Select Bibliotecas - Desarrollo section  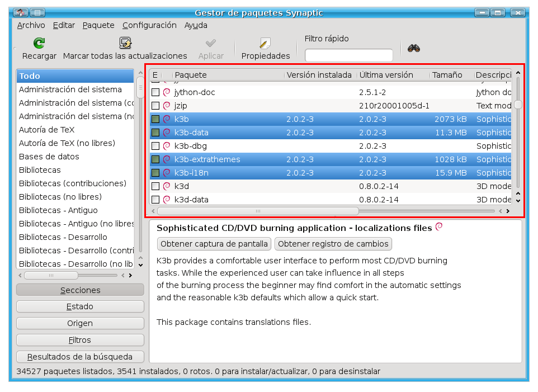pos(75,237)
